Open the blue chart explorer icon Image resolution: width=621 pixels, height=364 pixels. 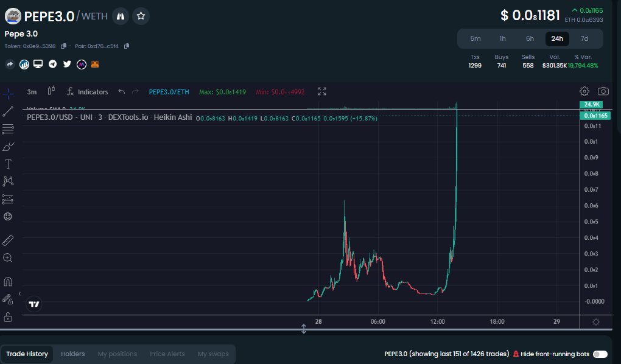pos(24,64)
